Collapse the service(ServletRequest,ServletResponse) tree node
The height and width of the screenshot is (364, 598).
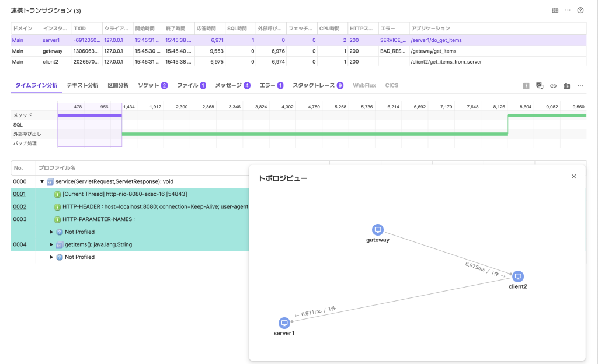point(42,182)
